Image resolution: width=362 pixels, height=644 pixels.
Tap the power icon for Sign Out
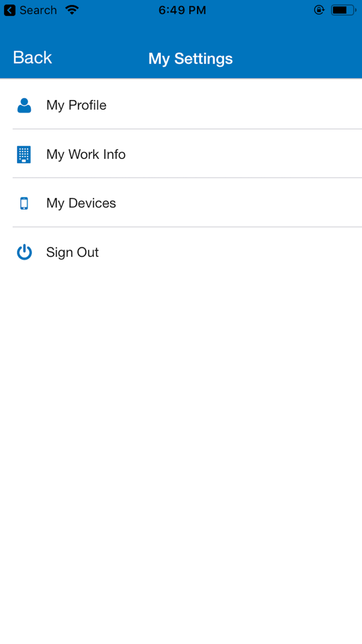(x=24, y=253)
